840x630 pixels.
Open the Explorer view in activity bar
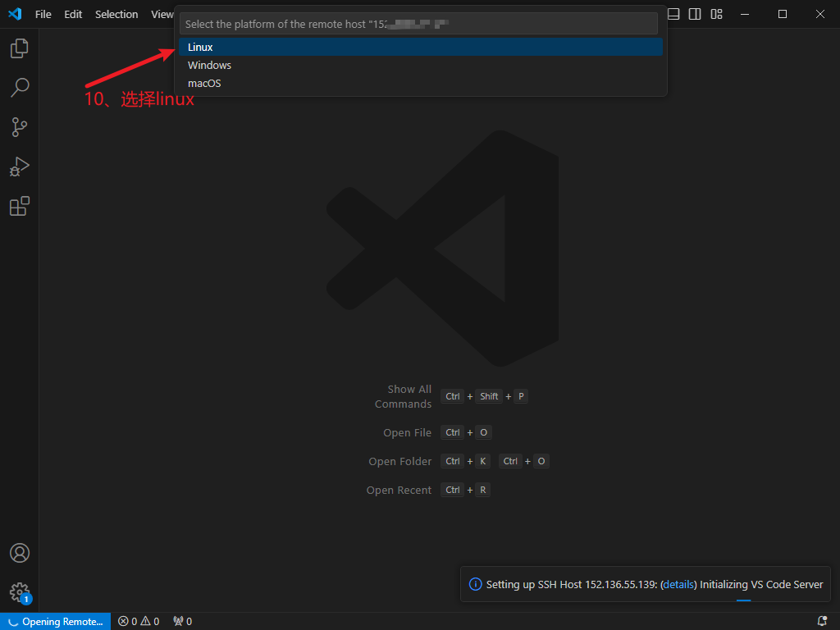click(20, 48)
